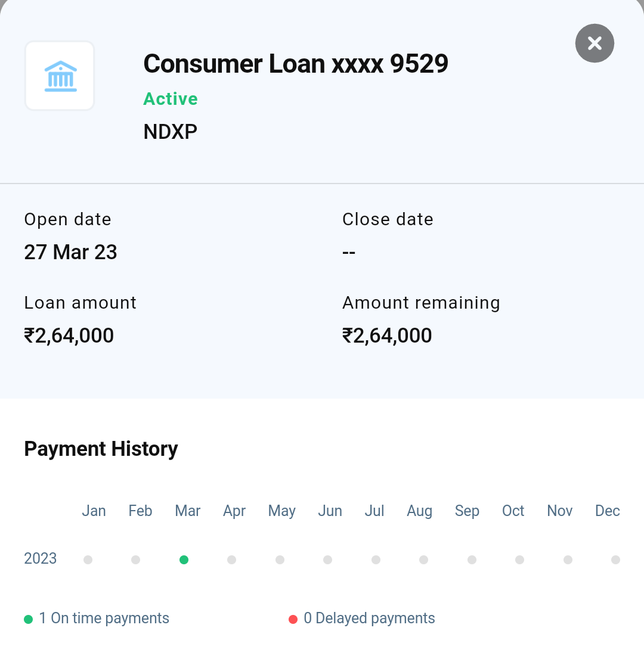This screenshot has width=644, height=662.
Task: Click the 2023 year row label
Action: 41,559
